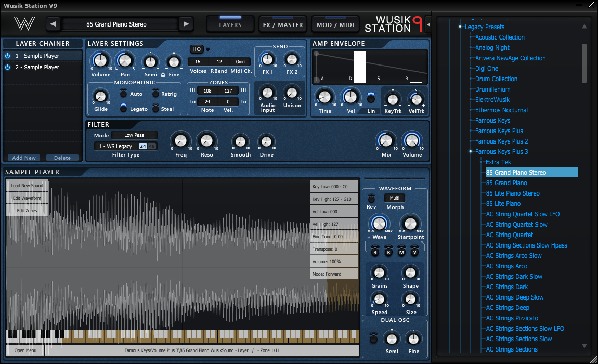
Task: Click the Wusik W logo icon
Action: click(x=24, y=23)
